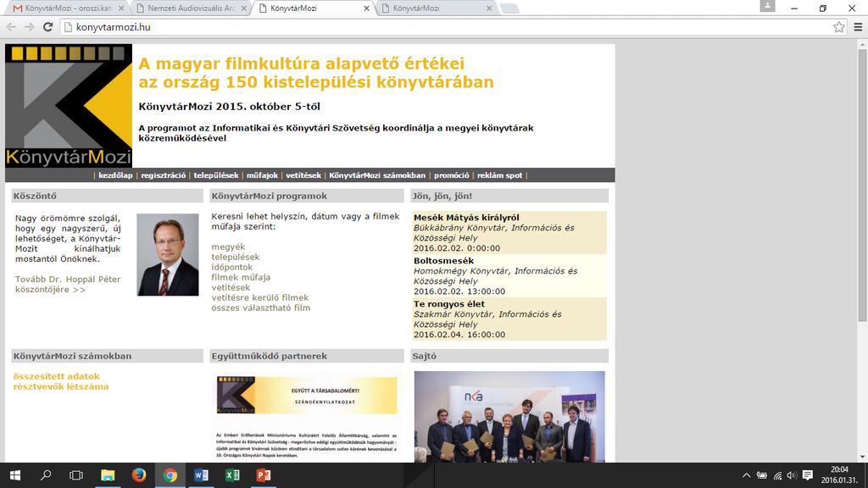Image resolution: width=868 pixels, height=488 pixels.
Task: Reload the page with the refresh icon
Action: [x=48, y=27]
